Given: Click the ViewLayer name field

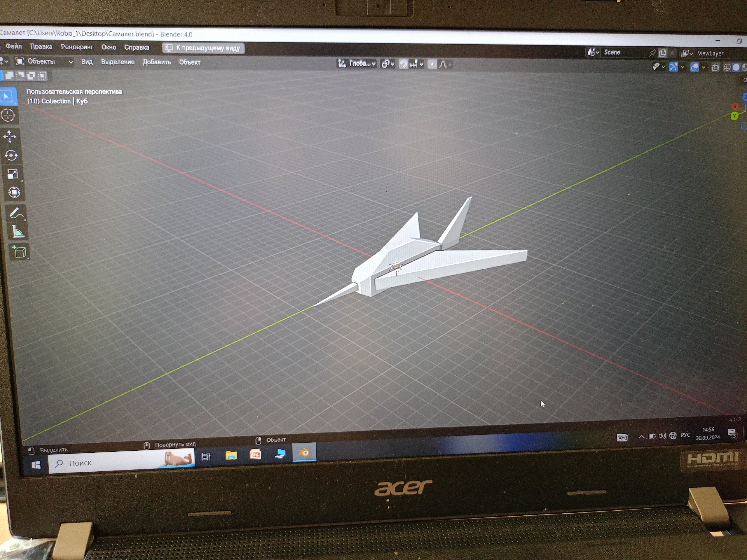Looking at the screenshot, I should click(x=720, y=54).
